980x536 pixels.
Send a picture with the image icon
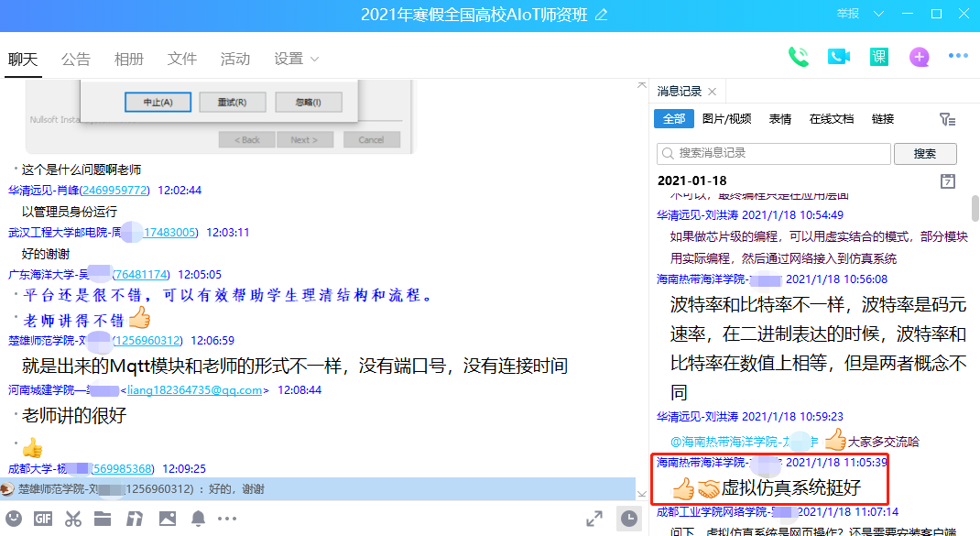pos(168,519)
